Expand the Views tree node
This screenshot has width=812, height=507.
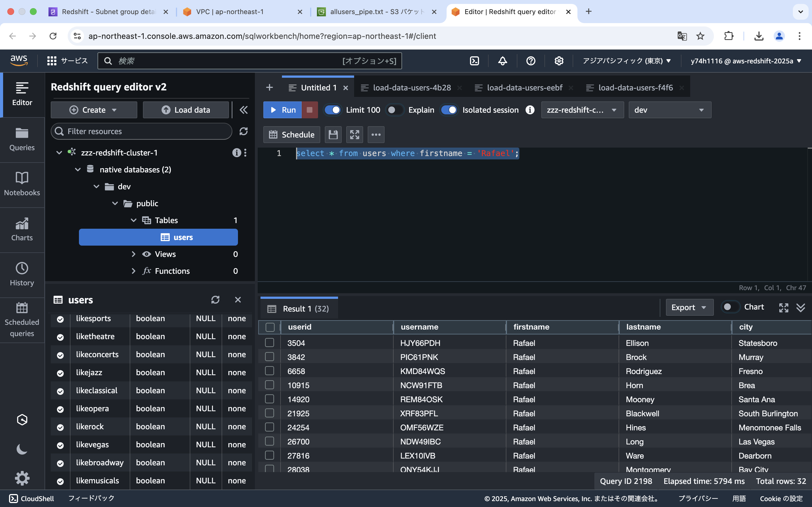click(x=134, y=254)
